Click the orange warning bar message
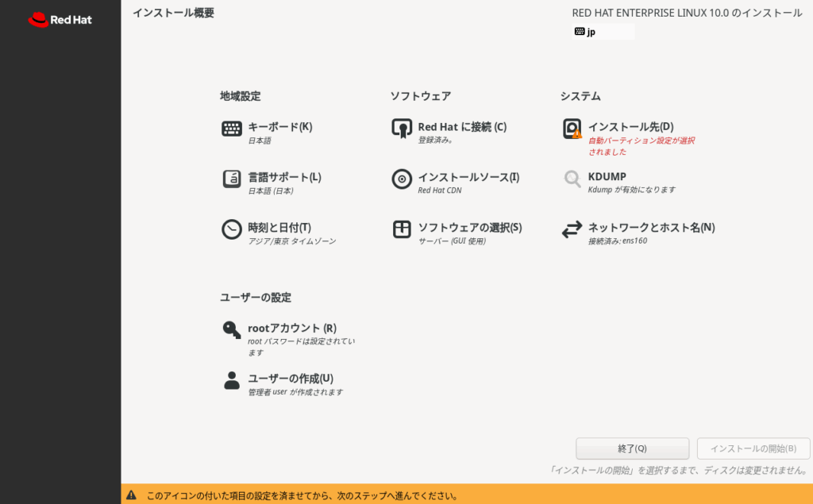The image size is (813, 504). [302, 495]
